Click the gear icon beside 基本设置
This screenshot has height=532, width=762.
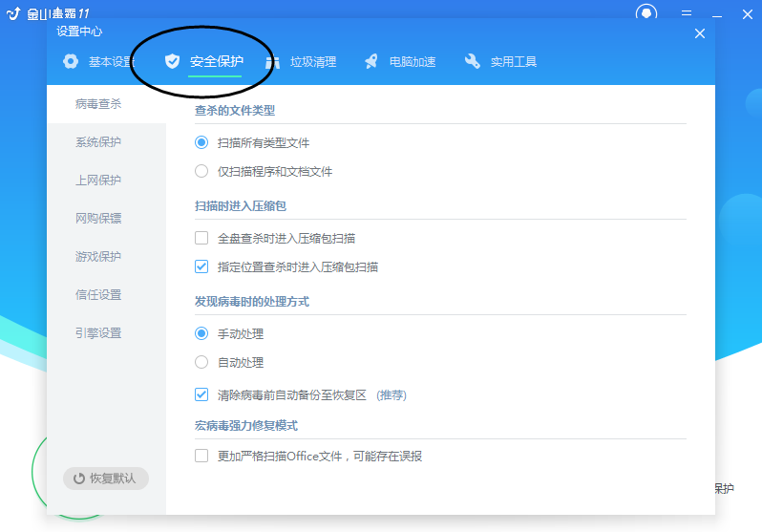coord(71,62)
